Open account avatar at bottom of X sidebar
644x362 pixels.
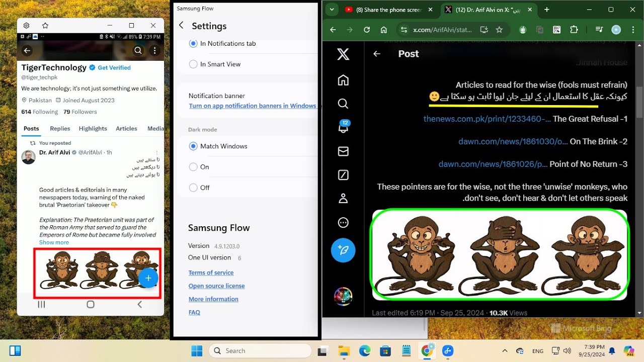[343, 297]
